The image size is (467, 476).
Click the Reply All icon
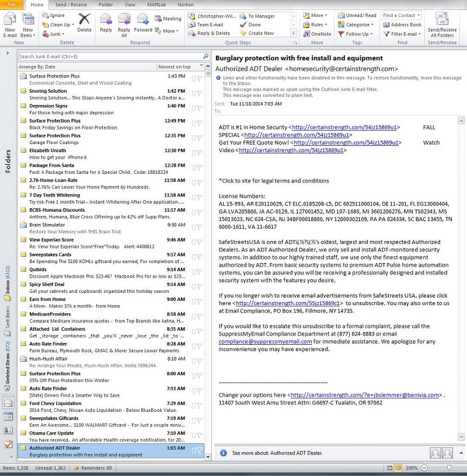pyautogui.click(x=124, y=19)
